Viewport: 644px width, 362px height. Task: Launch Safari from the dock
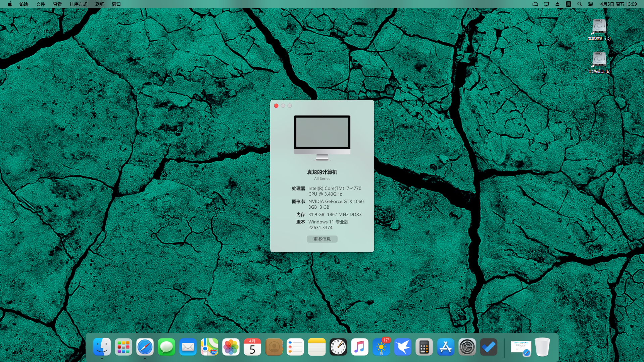[145, 347]
